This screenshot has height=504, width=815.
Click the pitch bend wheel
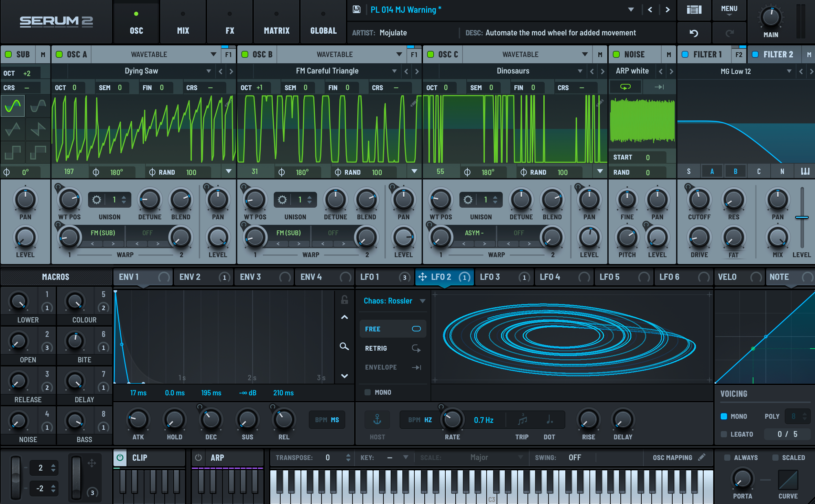(x=15, y=478)
